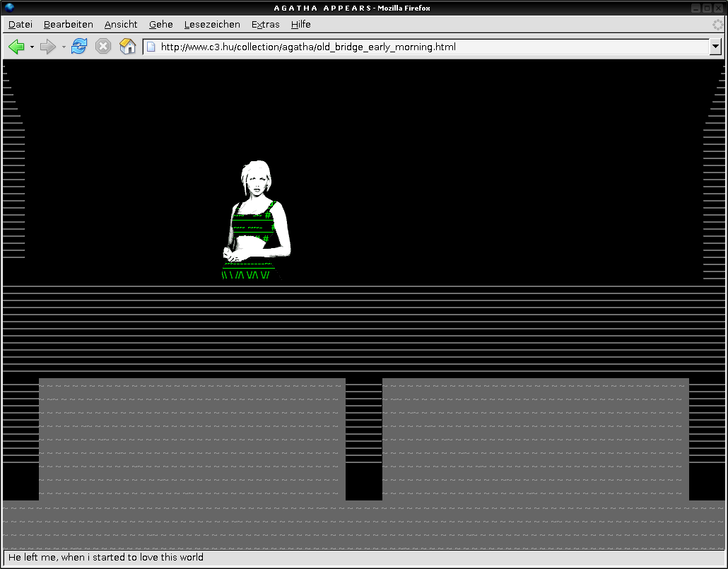728x569 pixels.
Task: Minimize the Firefox window
Action: tap(695, 8)
